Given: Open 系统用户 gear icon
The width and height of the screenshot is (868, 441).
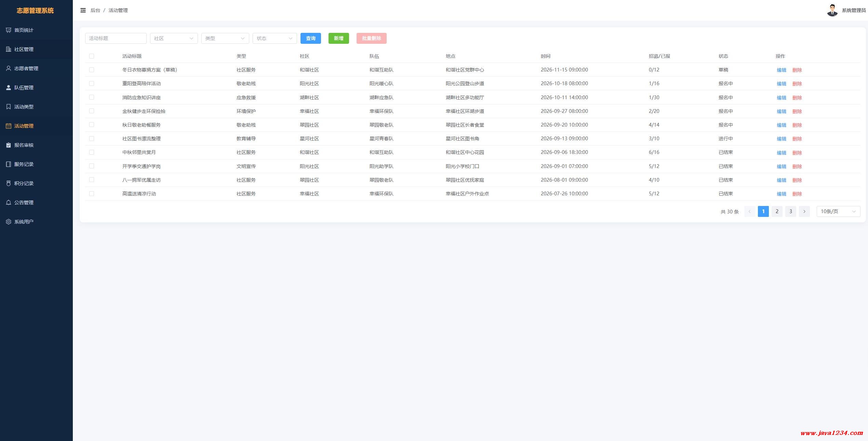Looking at the screenshot, I should (9, 222).
